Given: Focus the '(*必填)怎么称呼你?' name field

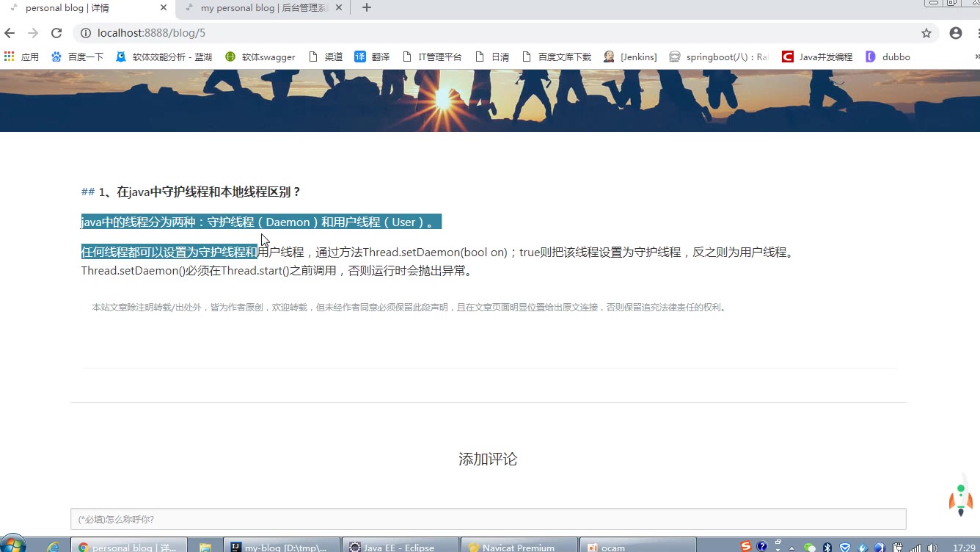Looking at the screenshot, I should 489,519.
